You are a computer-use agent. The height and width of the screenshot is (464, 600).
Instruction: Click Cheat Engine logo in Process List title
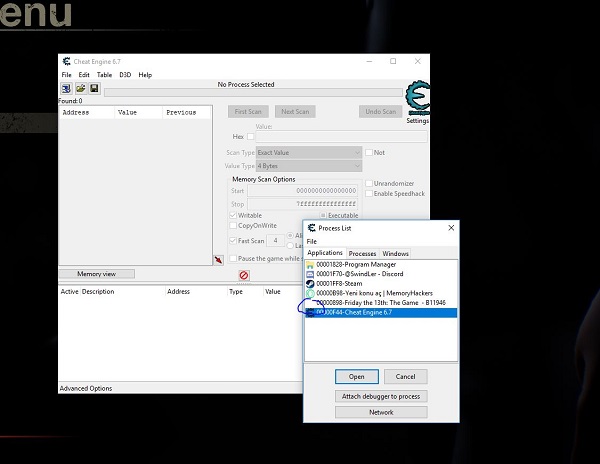[312, 228]
